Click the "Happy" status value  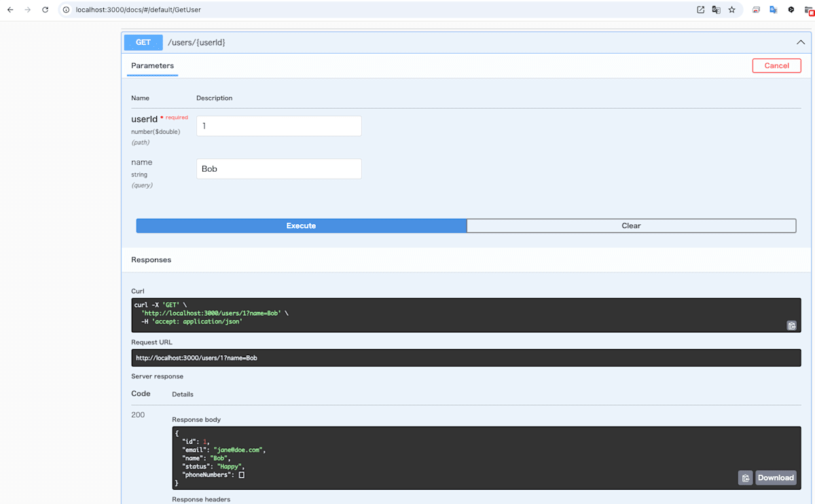click(229, 466)
